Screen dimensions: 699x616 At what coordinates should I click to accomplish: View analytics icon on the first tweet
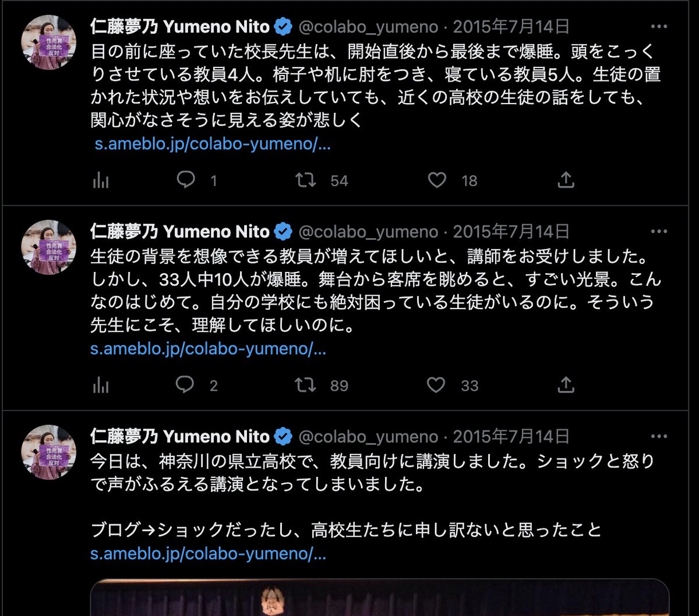tap(101, 180)
